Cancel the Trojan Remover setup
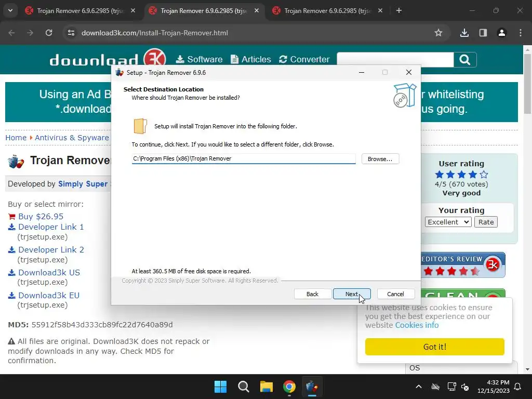532x399 pixels. click(395, 294)
